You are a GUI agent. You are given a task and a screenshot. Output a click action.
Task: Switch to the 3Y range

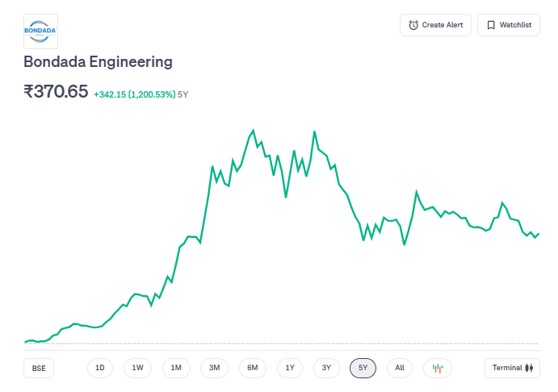pyautogui.click(x=326, y=368)
